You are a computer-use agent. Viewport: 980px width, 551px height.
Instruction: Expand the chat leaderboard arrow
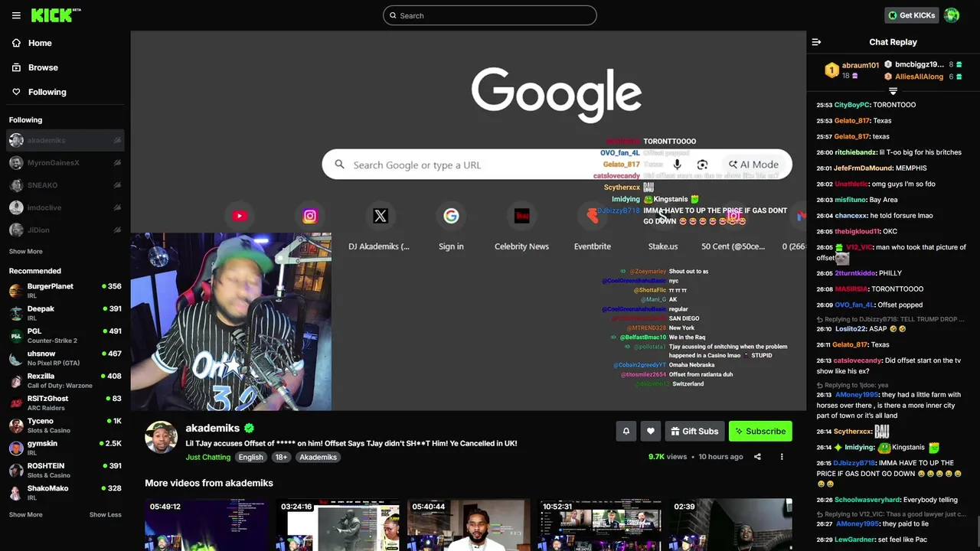tap(893, 91)
